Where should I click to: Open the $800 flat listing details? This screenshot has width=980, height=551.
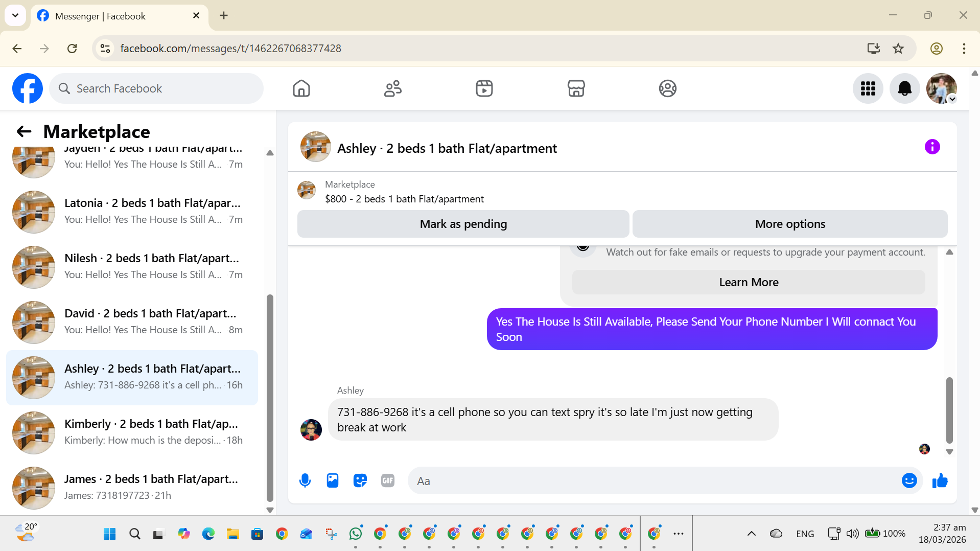tap(404, 199)
